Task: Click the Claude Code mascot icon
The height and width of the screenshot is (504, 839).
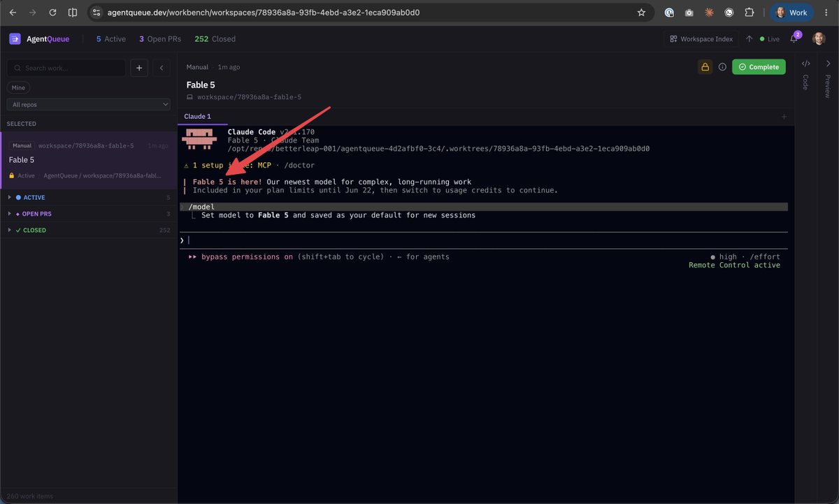Action: point(200,139)
